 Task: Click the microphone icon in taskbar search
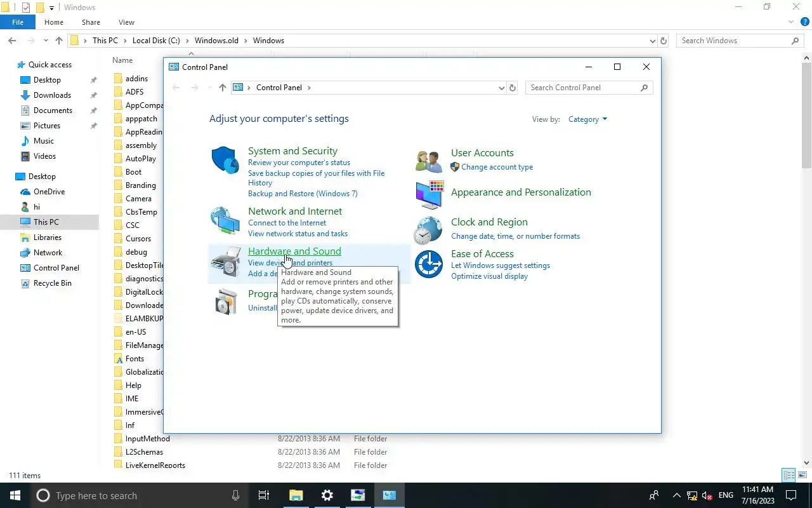point(236,495)
